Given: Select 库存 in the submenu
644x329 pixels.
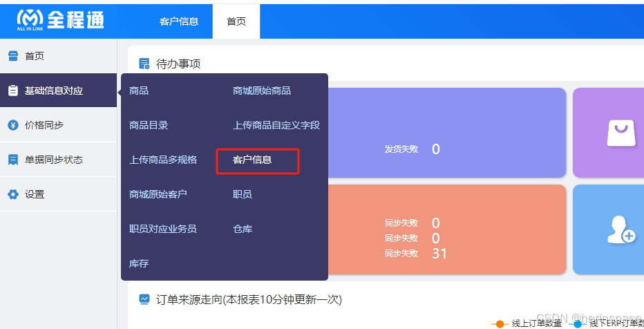Looking at the screenshot, I should coord(139,263).
